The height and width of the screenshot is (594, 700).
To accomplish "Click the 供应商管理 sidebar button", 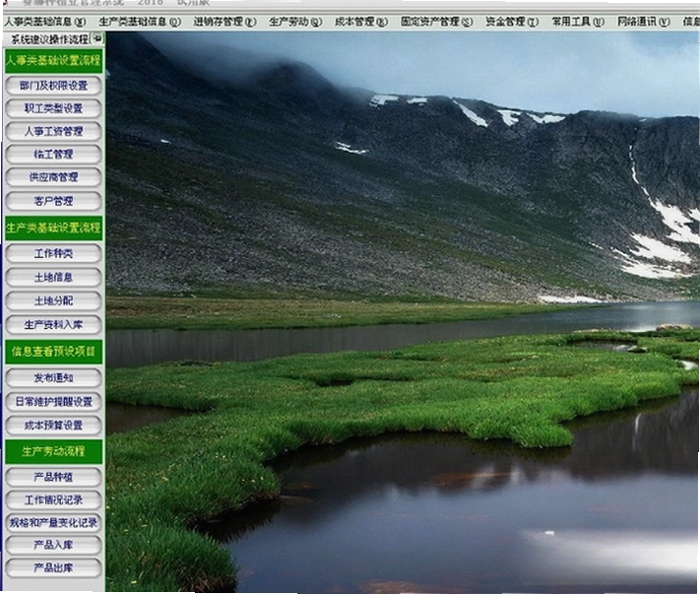I will (x=53, y=177).
